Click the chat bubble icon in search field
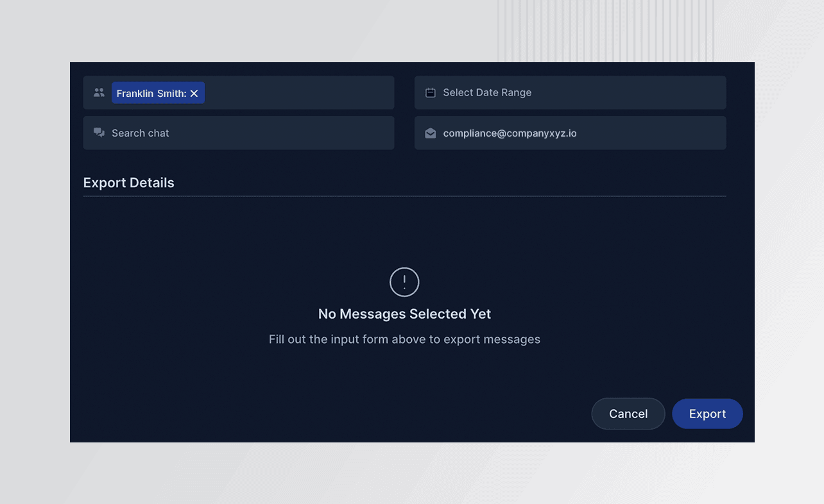This screenshot has height=504, width=824. 99,133
